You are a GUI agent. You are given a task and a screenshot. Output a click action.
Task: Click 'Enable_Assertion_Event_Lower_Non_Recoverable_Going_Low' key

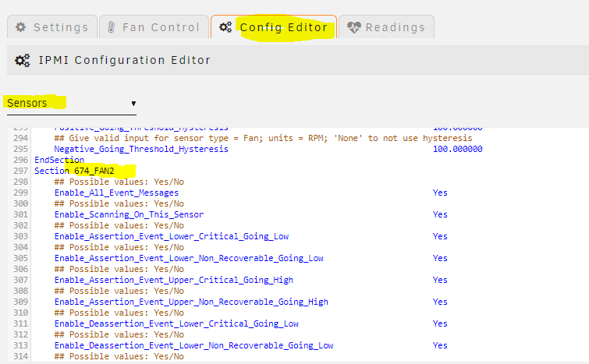(x=189, y=258)
